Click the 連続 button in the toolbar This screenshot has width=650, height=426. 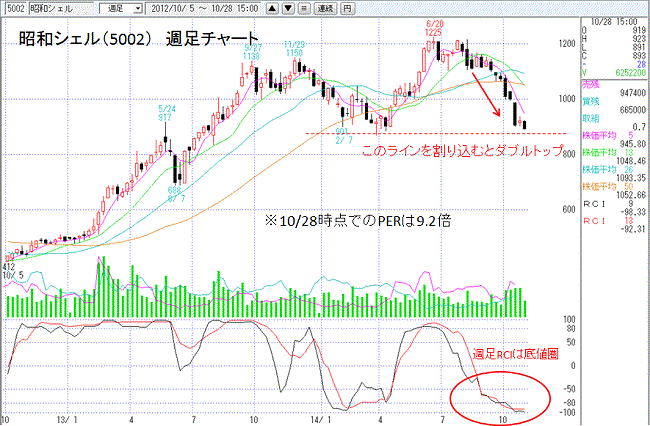pos(325,8)
